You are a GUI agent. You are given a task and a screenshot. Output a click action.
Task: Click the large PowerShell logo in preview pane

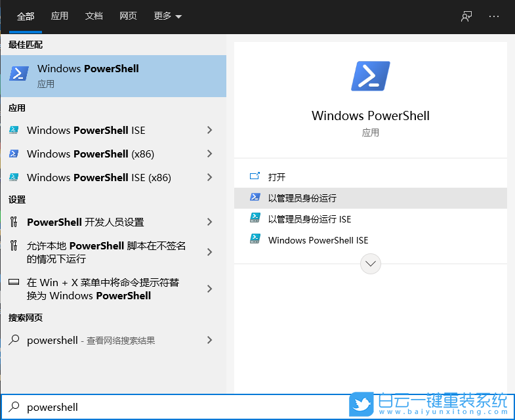click(371, 76)
